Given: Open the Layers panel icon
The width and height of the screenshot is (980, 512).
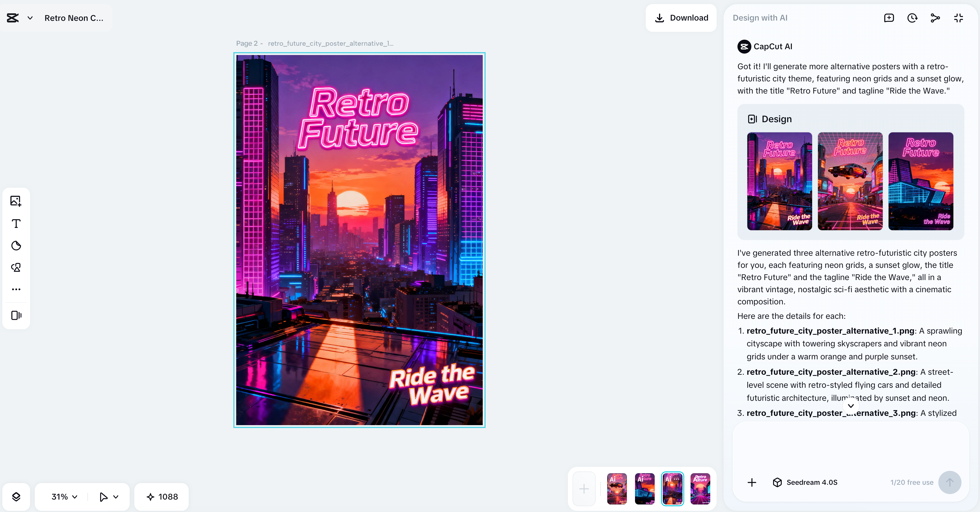Looking at the screenshot, I should coord(16,496).
